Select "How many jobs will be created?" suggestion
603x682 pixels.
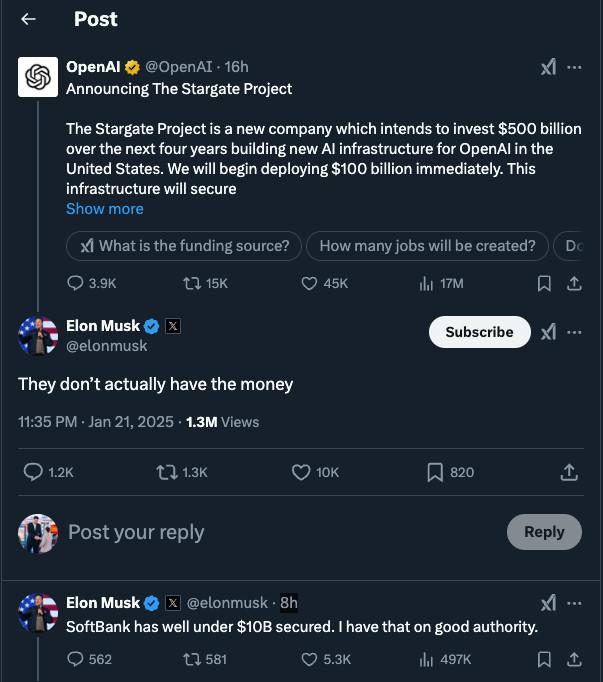coord(427,245)
